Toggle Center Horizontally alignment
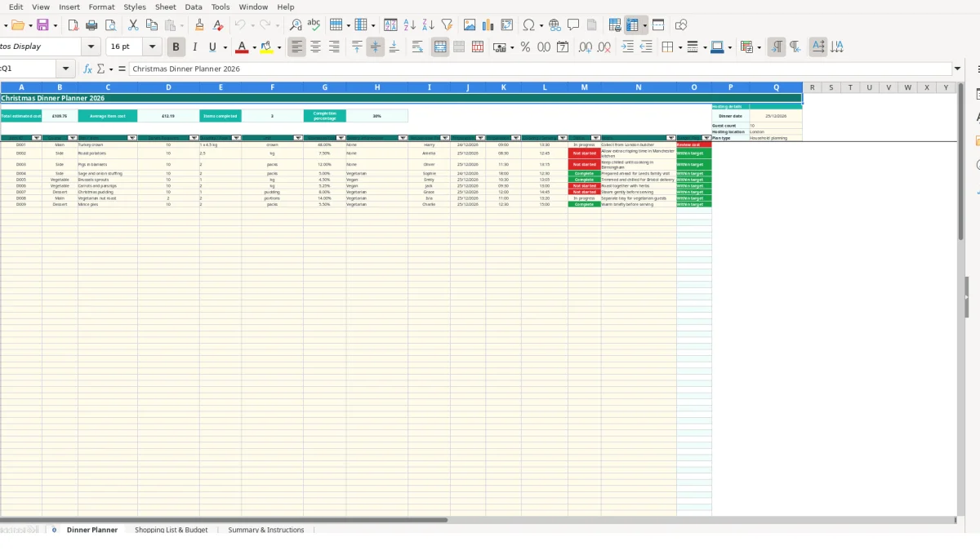 pos(315,47)
